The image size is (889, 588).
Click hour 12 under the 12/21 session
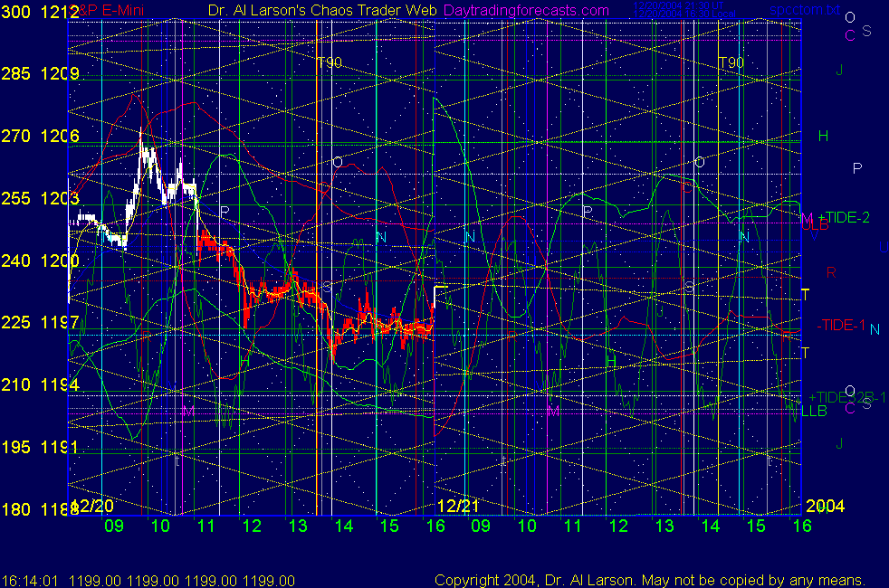click(x=618, y=526)
